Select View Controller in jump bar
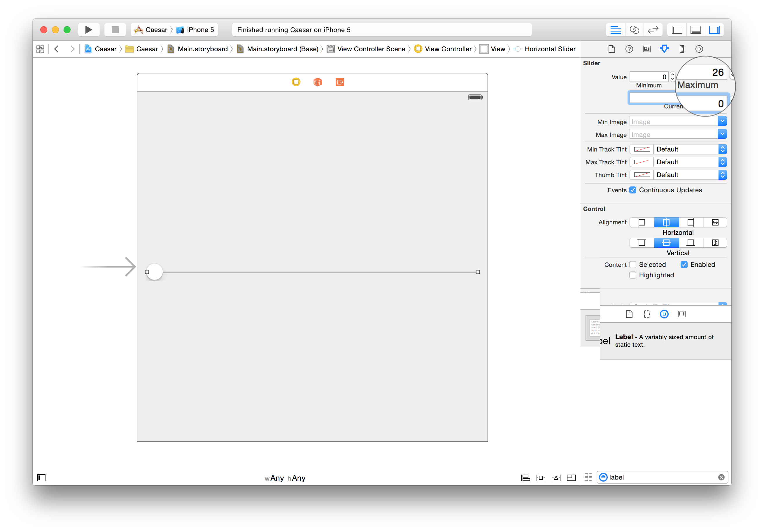764x532 pixels. tap(443, 49)
